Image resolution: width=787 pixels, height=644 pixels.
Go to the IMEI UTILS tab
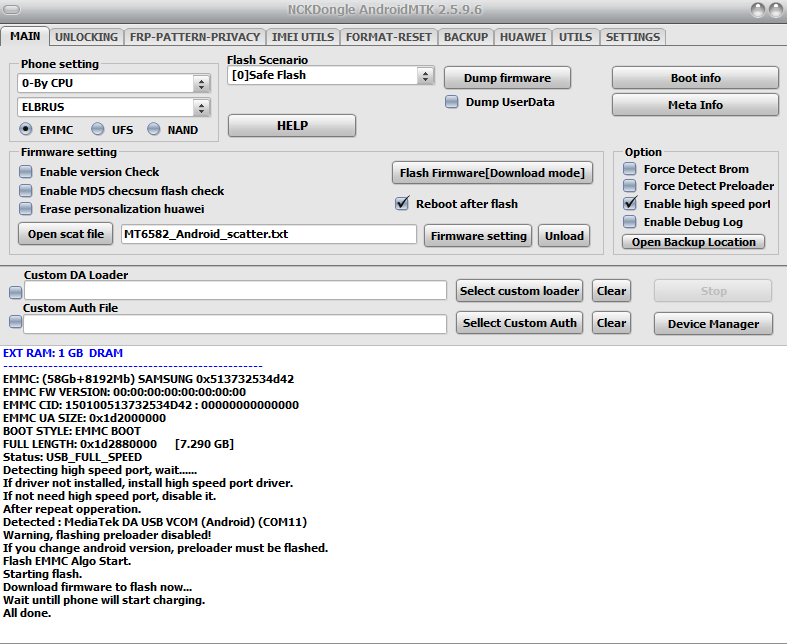point(303,37)
